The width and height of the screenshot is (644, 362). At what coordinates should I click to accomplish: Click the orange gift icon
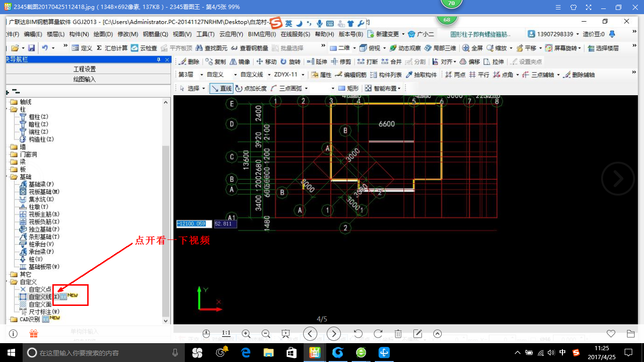click(x=33, y=334)
